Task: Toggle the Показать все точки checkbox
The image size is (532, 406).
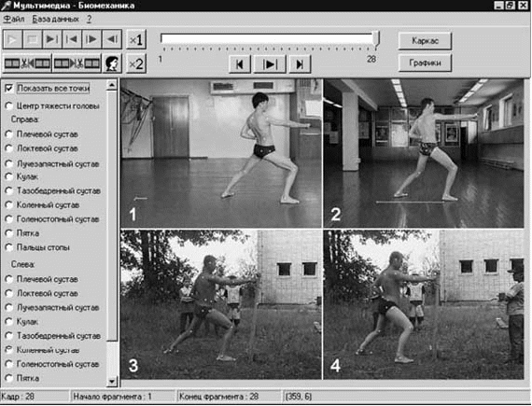Action: (x=9, y=89)
